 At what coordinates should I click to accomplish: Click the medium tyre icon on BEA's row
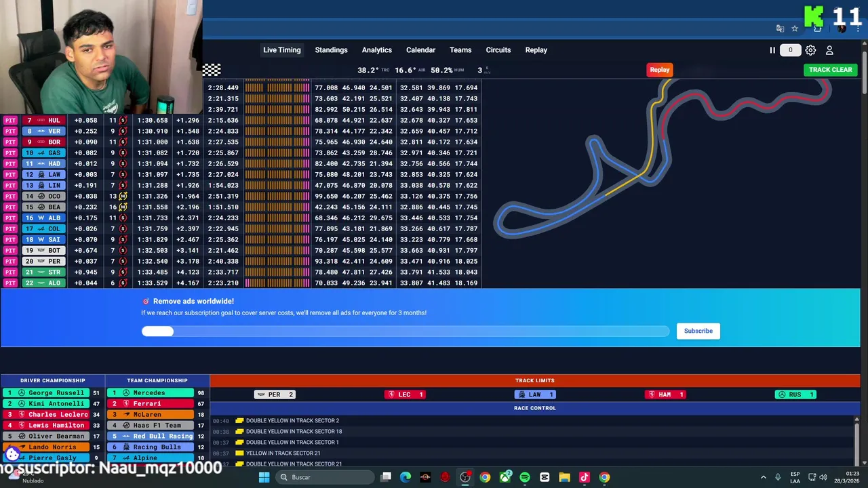(x=123, y=207)
